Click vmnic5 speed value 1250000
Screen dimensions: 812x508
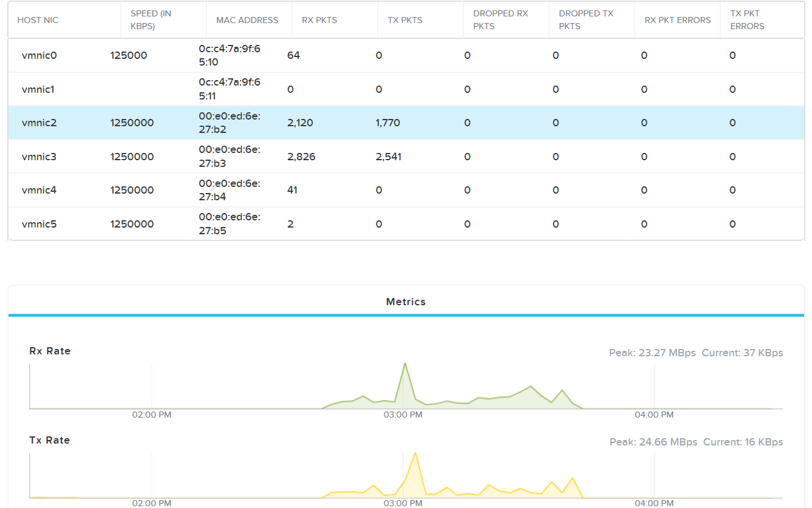[x=132, y=224]
